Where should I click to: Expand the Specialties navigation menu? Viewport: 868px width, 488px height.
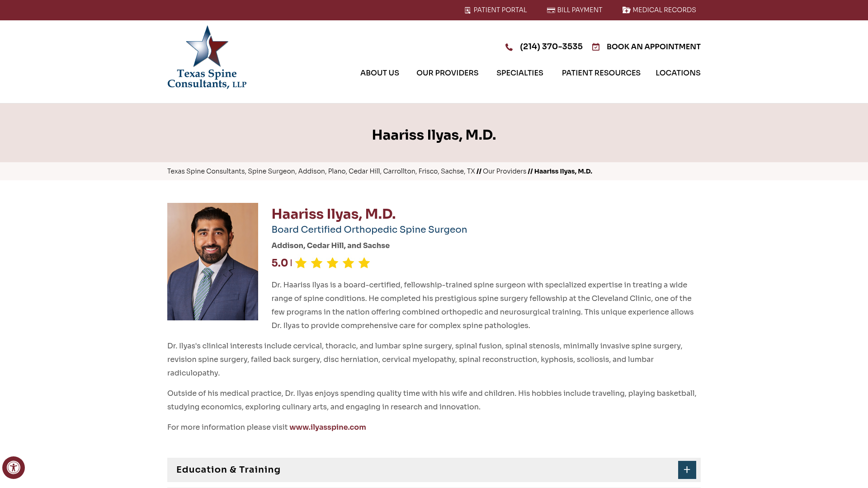[x=519, y=73]
